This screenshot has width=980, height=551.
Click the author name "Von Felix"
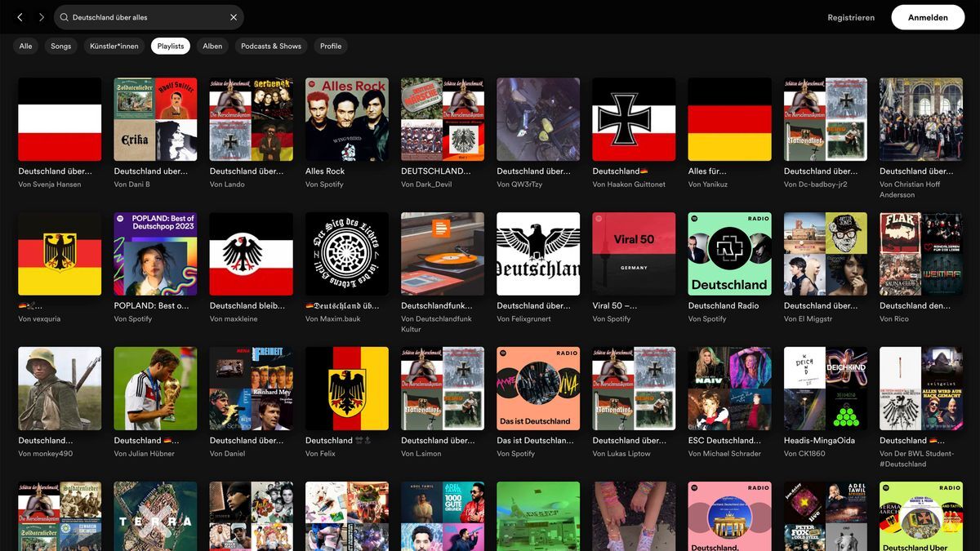(320, 454)
